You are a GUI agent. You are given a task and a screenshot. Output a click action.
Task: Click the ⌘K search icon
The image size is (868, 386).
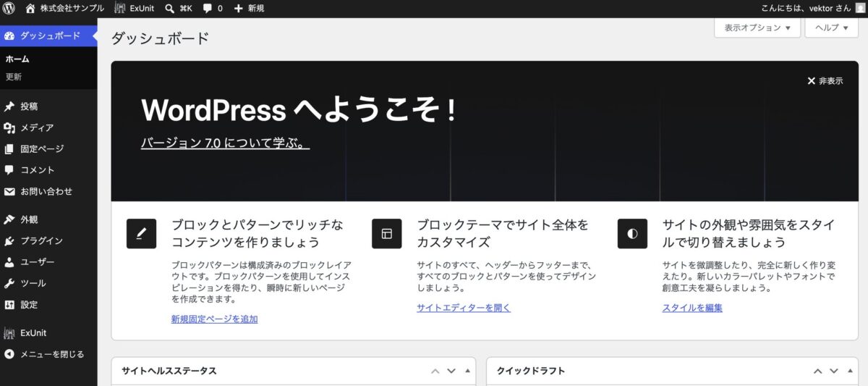coord(170,8)
